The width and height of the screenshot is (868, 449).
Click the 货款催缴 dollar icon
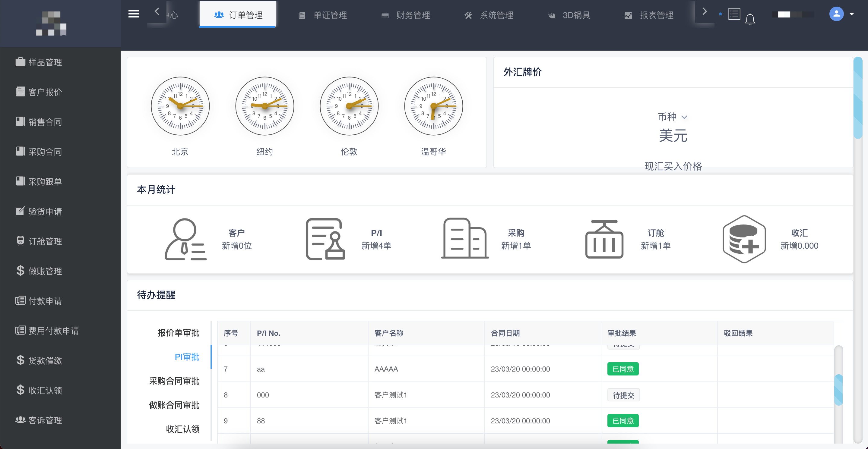[20, 360]
